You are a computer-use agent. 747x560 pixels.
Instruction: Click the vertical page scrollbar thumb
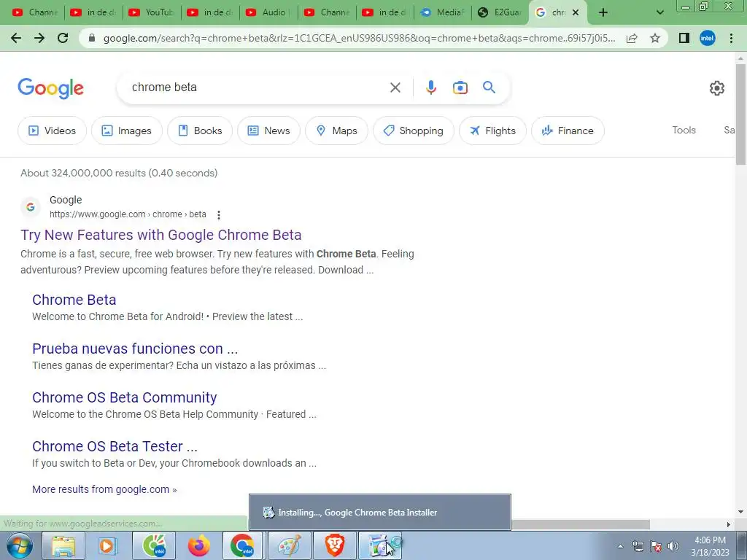(740, 114)
